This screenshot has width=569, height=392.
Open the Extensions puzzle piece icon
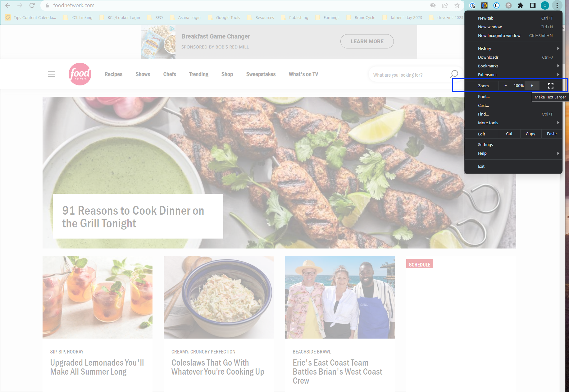coord(521,5)
